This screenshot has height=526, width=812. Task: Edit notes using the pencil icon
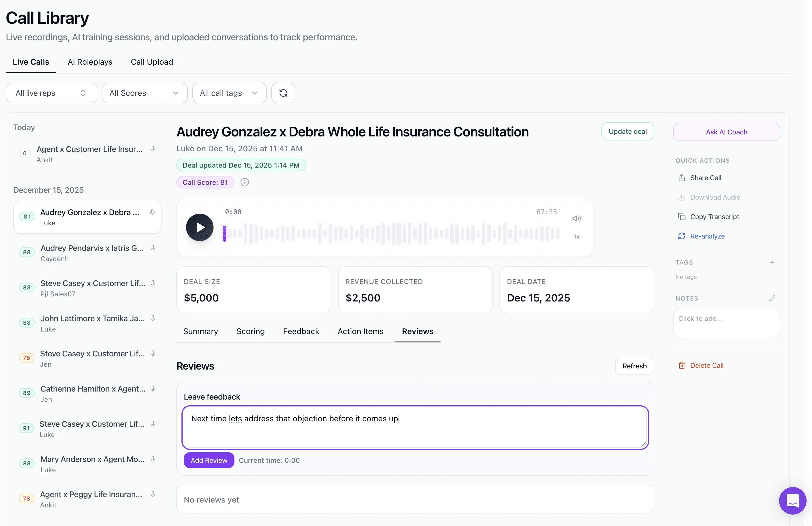[x=772, y=298]
